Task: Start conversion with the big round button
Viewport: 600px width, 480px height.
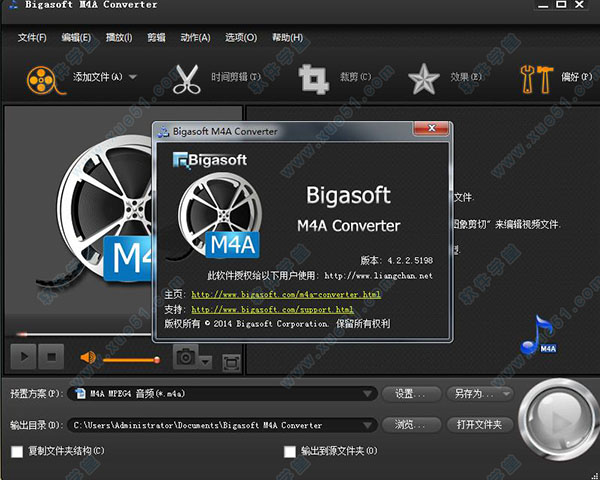Action: [559, 421]
